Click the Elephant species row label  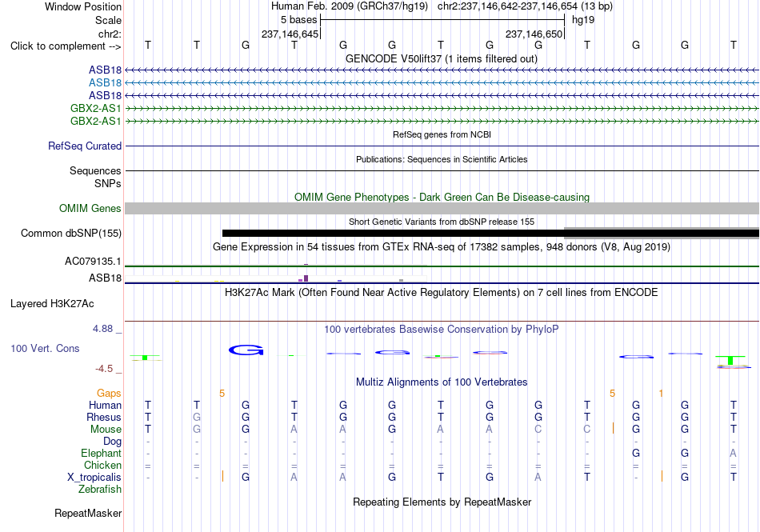tap(101, 453)
